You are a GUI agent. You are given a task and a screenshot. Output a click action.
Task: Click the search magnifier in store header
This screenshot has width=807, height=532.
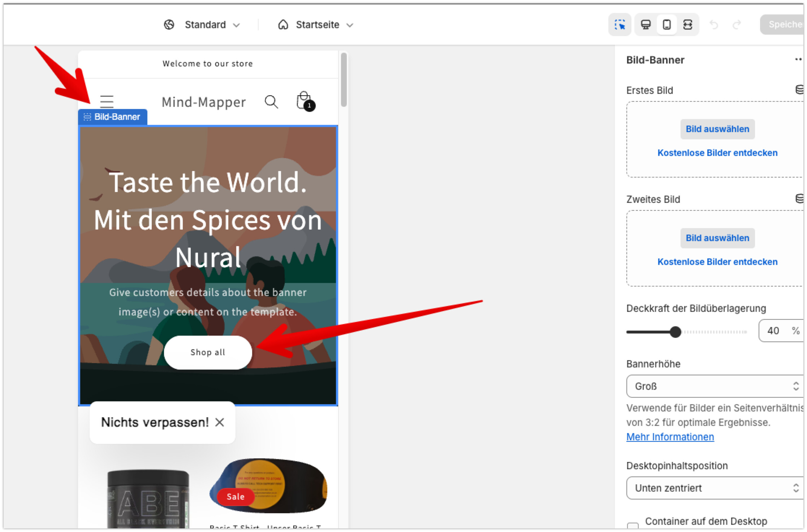(271, 102)
